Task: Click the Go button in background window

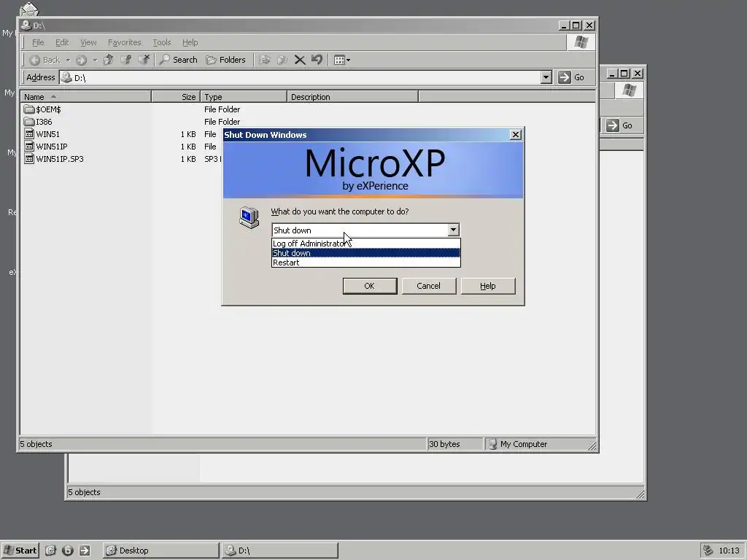Action: (x=619, y=125)
